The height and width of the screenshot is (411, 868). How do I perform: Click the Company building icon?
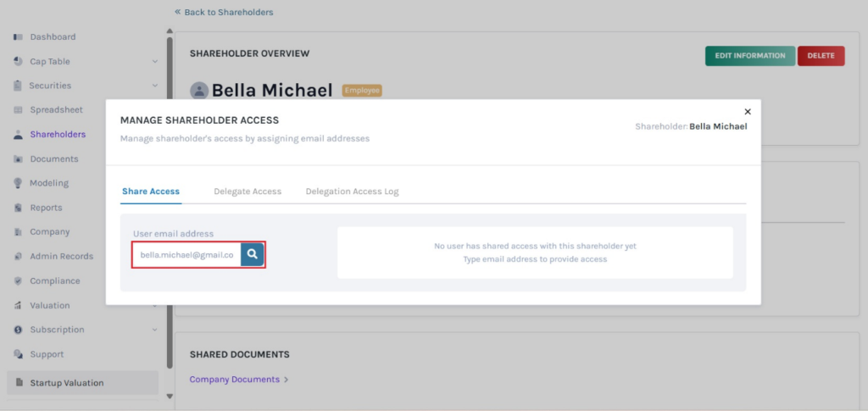18,232
